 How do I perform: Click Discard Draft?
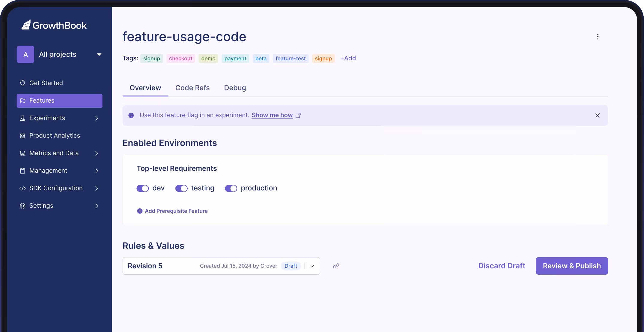point(502,266)
